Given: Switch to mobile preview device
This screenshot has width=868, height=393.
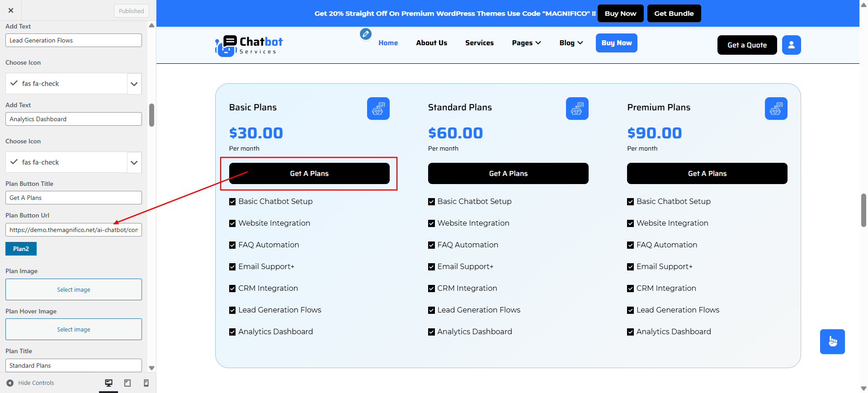Looking at the screenshot, I should pos(146,383).
